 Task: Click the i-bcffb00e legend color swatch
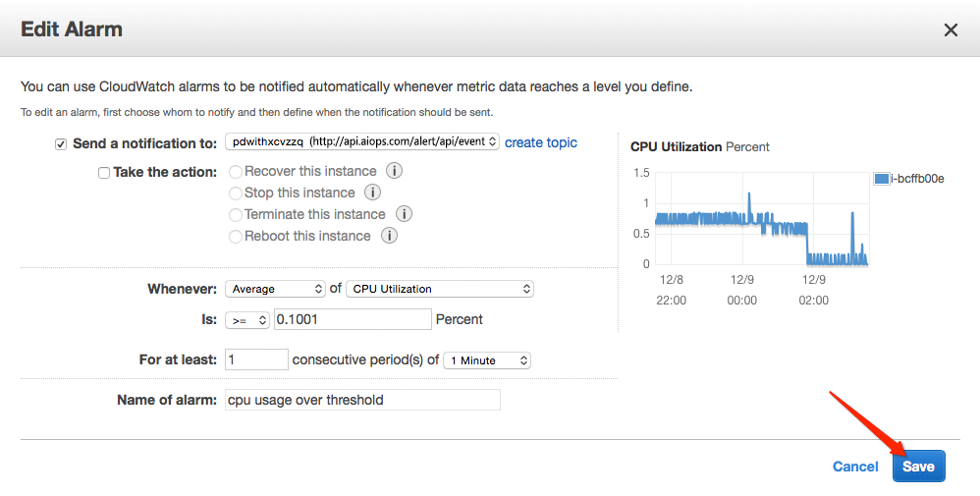point(881,179)
